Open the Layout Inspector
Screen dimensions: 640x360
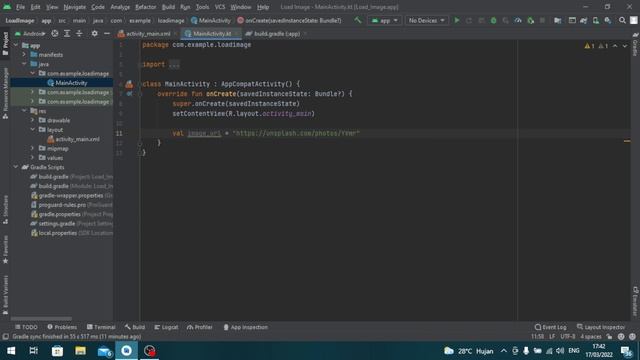(601, 327)
